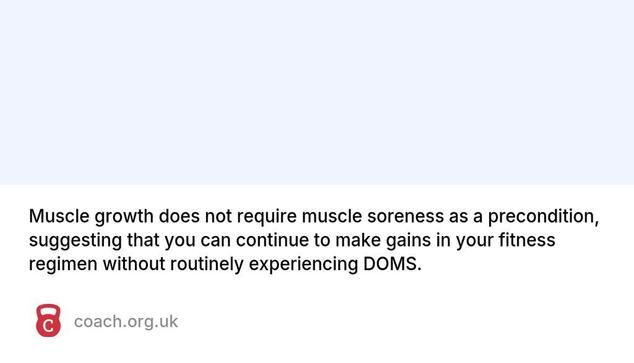Click the word "precondition" in the first line

(541, 217)
